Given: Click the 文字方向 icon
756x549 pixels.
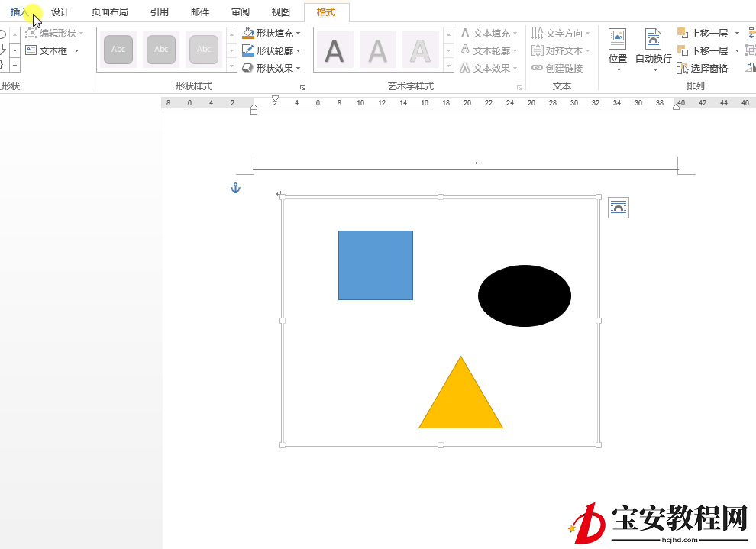Looking at the screenshot, I should [538, 33].
